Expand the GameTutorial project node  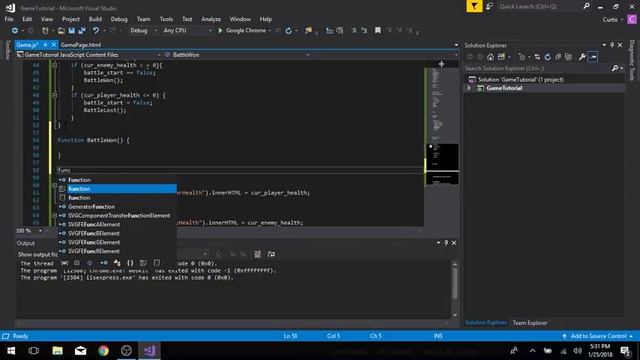(469, 88)
